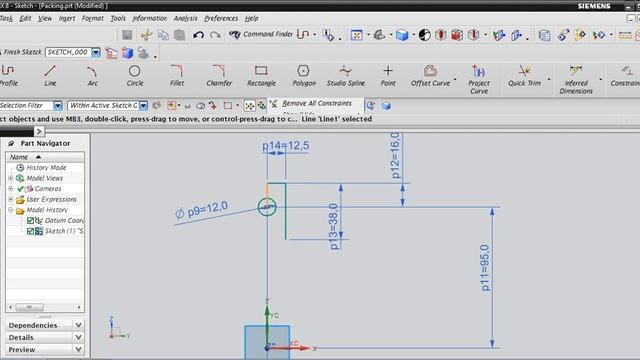
Task: Select the Studio Spline tool
Action: 346,76
